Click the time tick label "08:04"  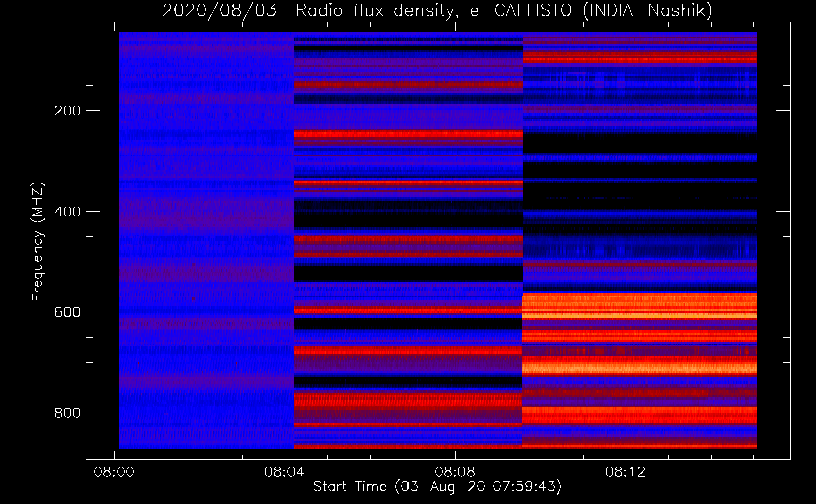(x=285, y=472)
